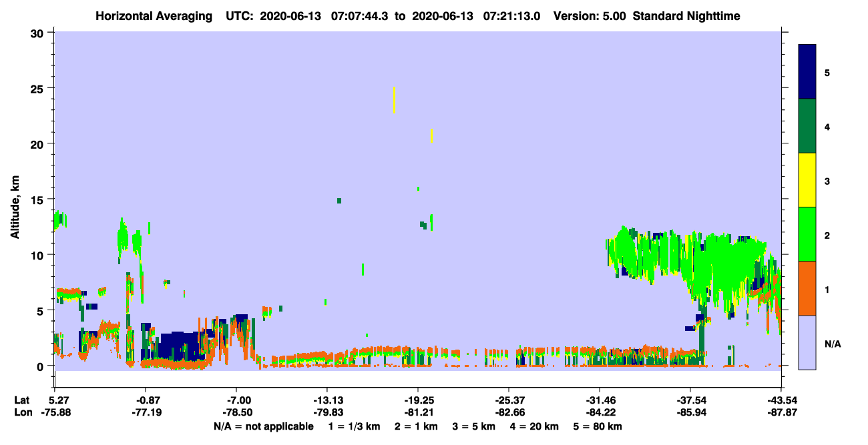
Task: Click the longitude value '-79.83'
Action: click(x=327, y=413)
